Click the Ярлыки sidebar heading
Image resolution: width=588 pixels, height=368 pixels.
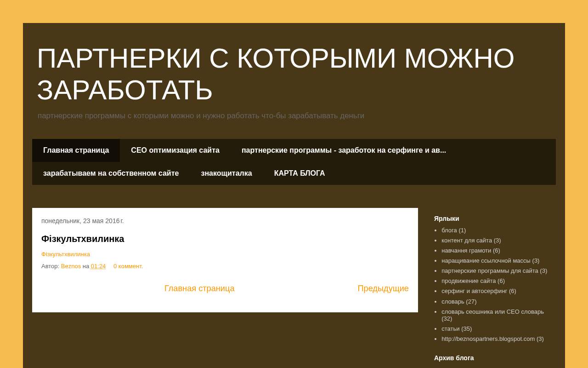pyautogui.click(x=447, y=218)
